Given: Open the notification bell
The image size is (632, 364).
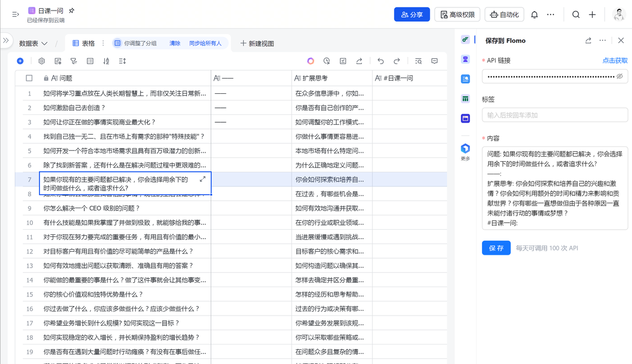Looking at the screenshot, I should tap(535, 15).
